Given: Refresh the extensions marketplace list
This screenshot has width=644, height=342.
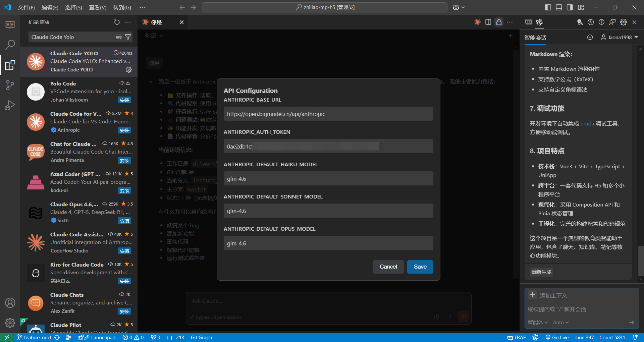Looking at the screenshot, I should coord(117,22).
